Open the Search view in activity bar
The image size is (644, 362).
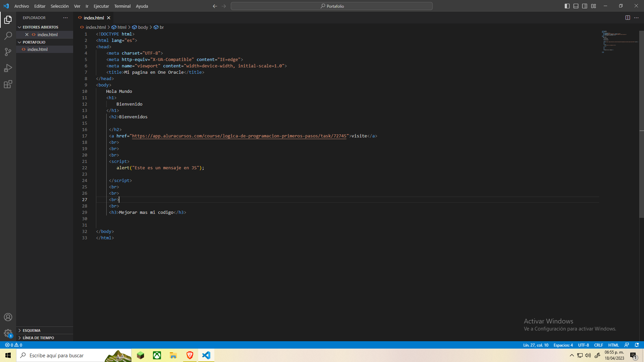pos(8,36)
